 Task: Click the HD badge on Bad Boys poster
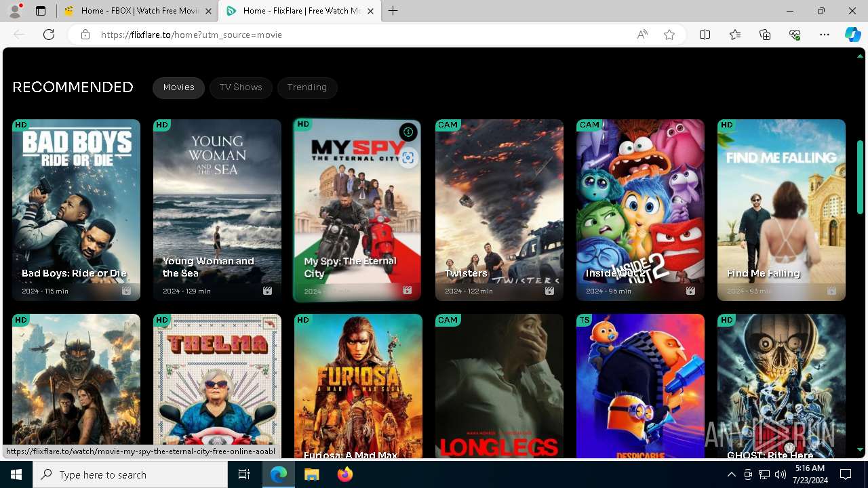pyautogui.click(x=21, y=125)
